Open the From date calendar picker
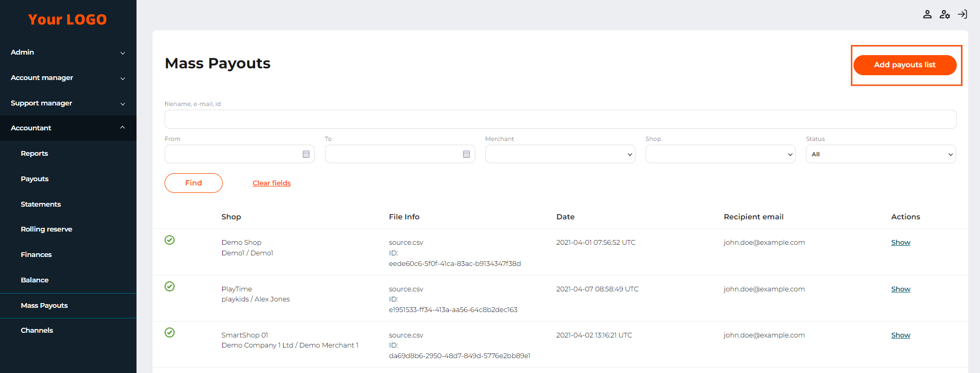980x373 pixels. coord(306,154)
